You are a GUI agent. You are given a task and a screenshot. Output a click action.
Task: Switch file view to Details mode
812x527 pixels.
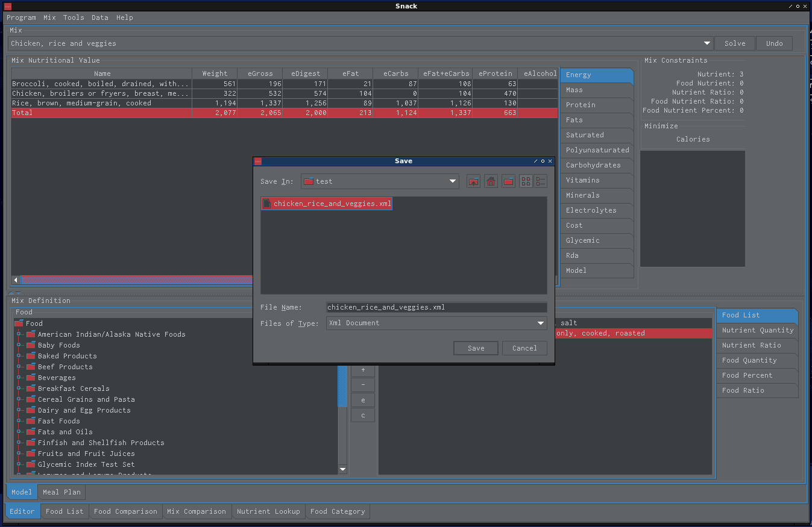540,181
